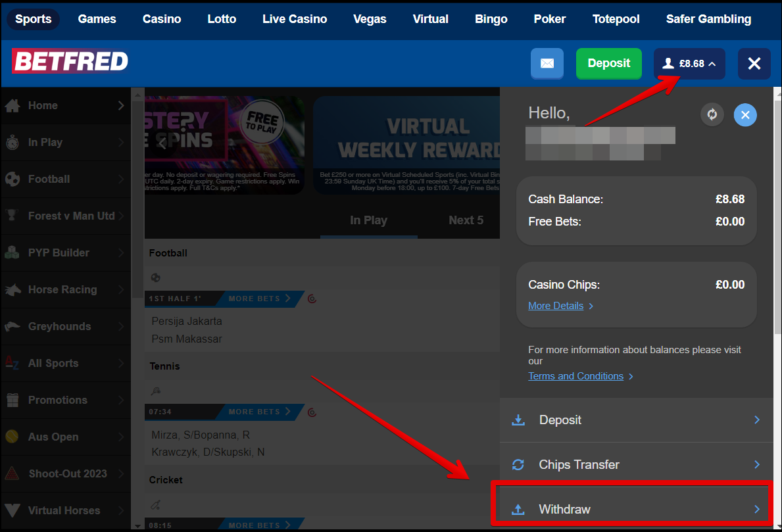Expand the Horse Racing chevron
Screen dimensions: 782x532
[x=121, y=289]
